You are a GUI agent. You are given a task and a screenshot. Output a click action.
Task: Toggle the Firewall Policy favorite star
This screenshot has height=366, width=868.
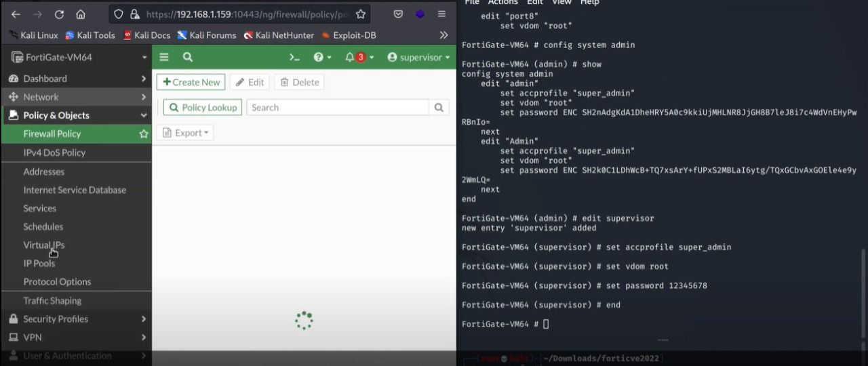[143, 134]
